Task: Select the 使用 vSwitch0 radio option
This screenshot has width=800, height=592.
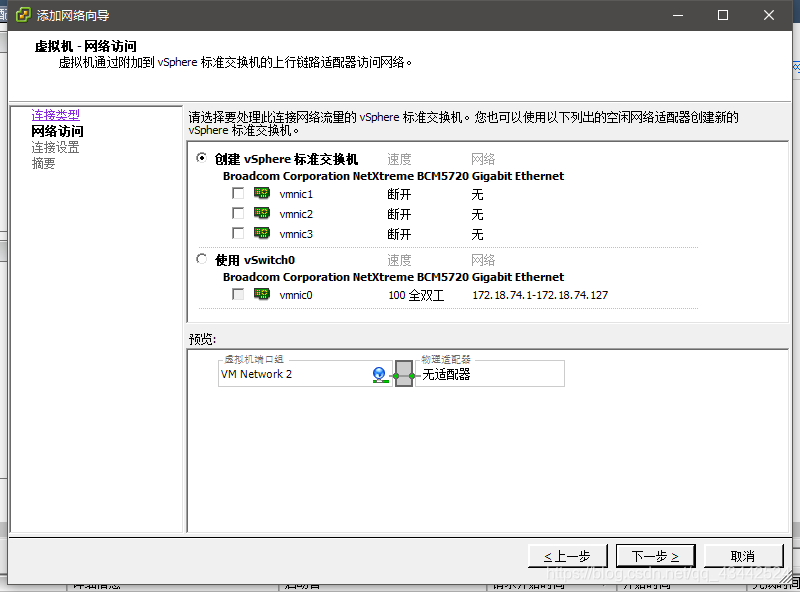Action: point(202,259)
